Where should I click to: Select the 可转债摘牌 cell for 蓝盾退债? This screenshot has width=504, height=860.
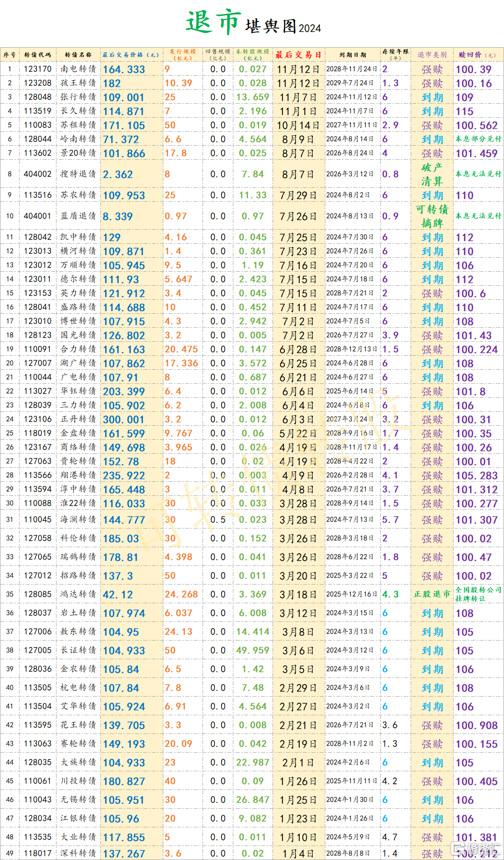point(432,216)
